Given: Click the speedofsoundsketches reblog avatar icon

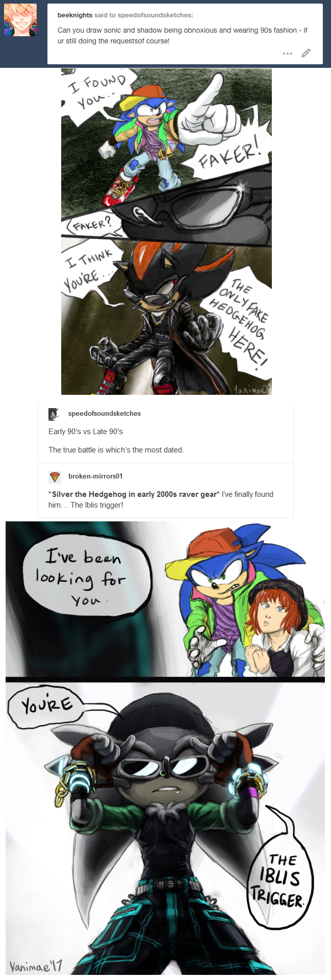Looking at the screenshot, I should (54, 414).
